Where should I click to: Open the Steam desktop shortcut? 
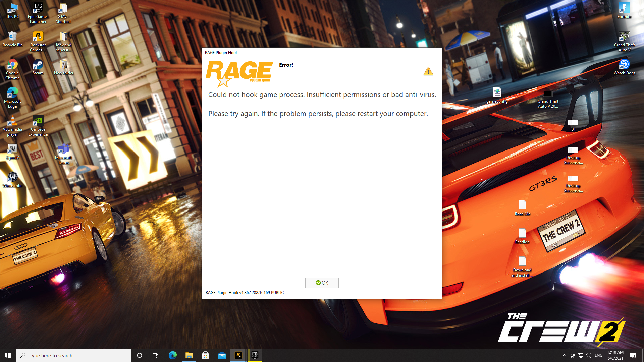[38, 65]
